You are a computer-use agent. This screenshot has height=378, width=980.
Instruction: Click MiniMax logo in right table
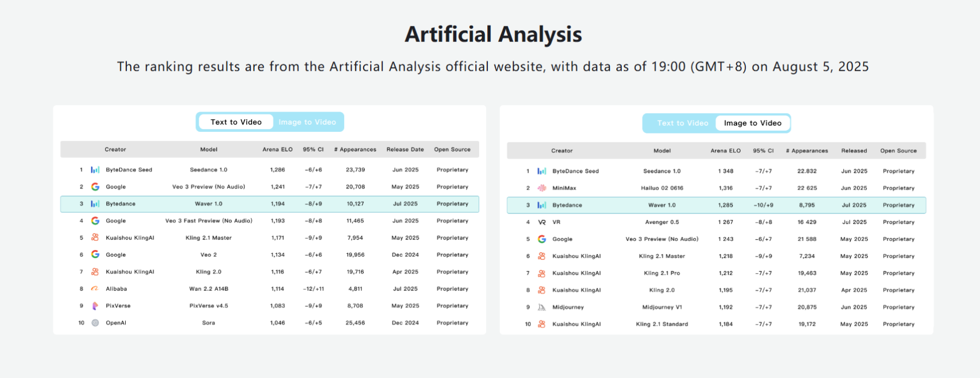pos(542,188)
